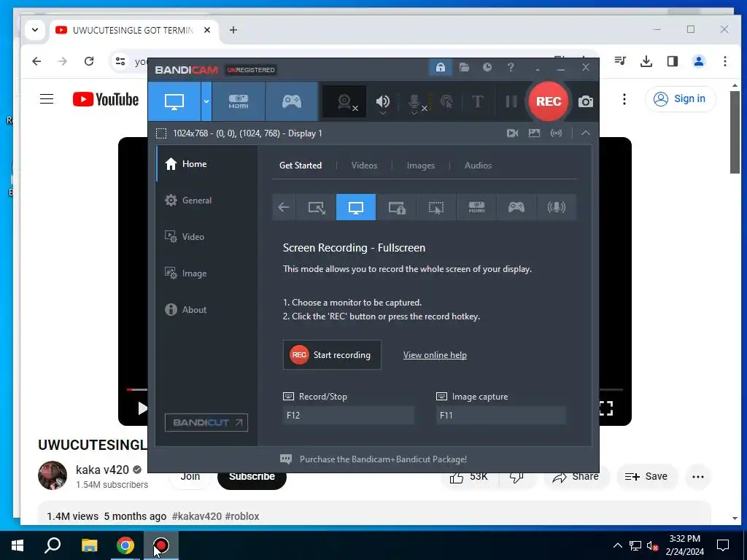Switch to Audios tab

[478, 166]
